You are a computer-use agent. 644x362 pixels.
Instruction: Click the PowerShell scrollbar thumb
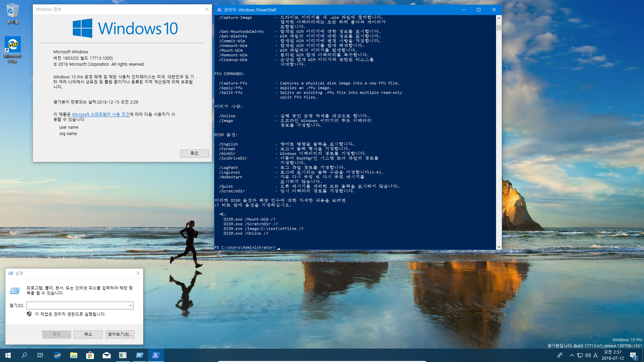click(499, 27)
